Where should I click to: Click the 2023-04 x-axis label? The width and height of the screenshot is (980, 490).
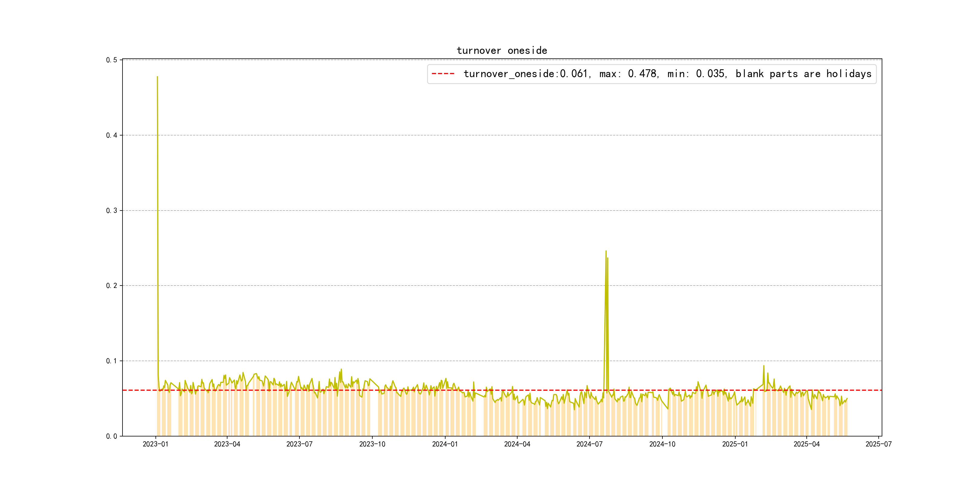pos(227,444)
